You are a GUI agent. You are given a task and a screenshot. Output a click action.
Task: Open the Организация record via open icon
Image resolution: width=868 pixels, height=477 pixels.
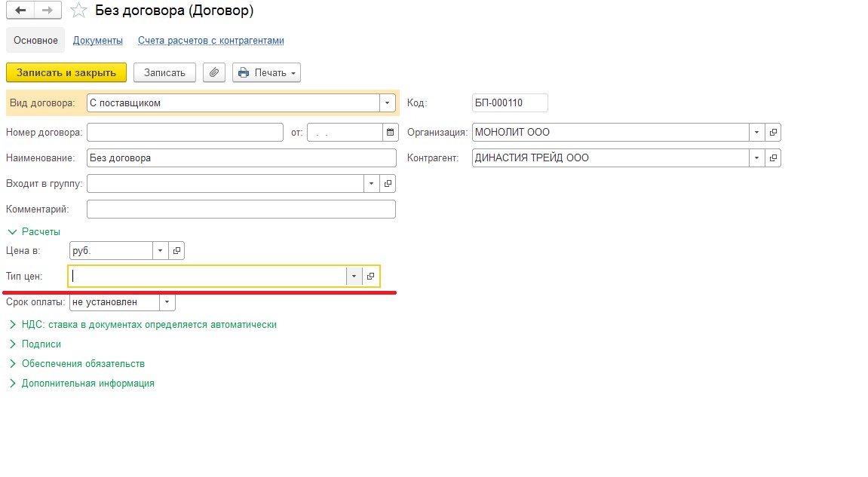coord(773,133)
